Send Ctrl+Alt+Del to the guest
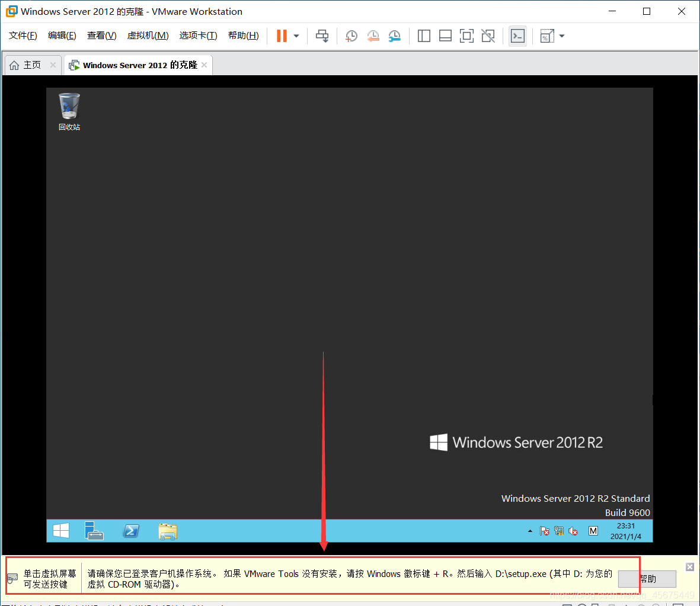700x606 pixels. tap(322, 36)
